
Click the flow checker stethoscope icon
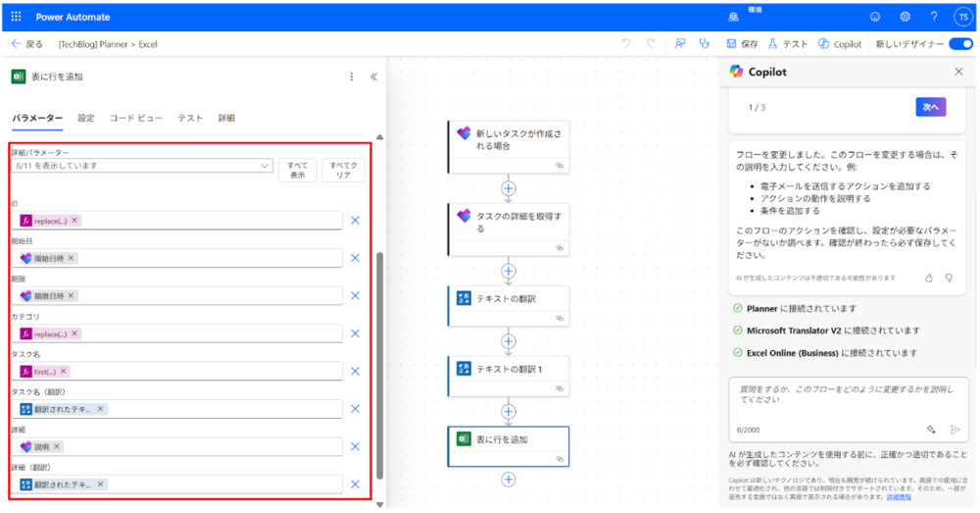pyautogui.click(x=704, y=44)
